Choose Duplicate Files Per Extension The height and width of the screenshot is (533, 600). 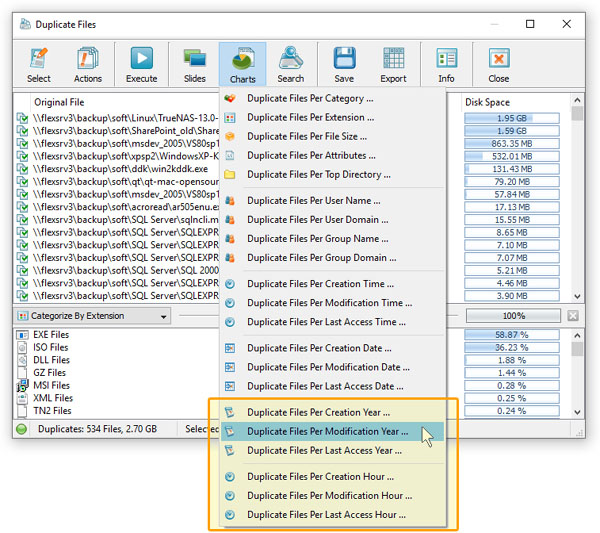click(332, 117)
